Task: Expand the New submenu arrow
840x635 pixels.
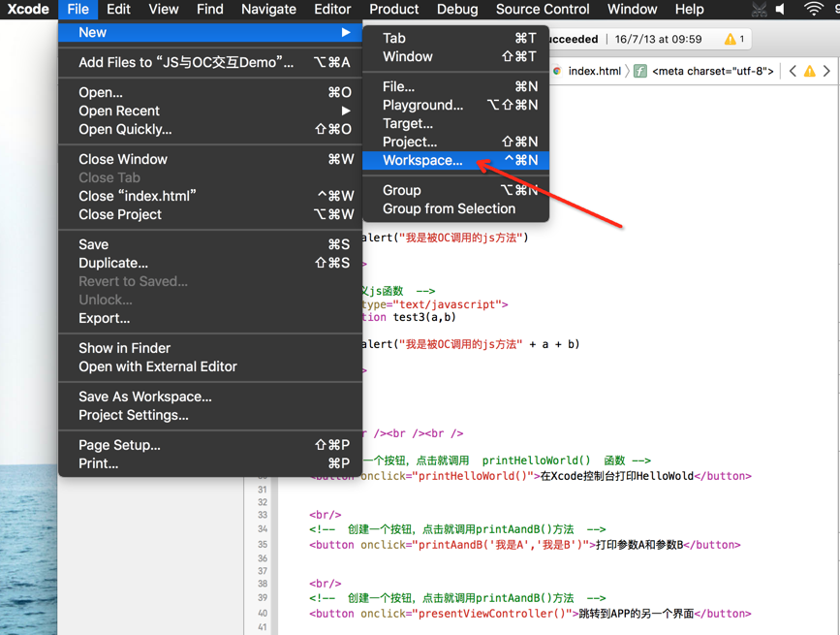Action: pyautogui.click(x=346, y=32)
